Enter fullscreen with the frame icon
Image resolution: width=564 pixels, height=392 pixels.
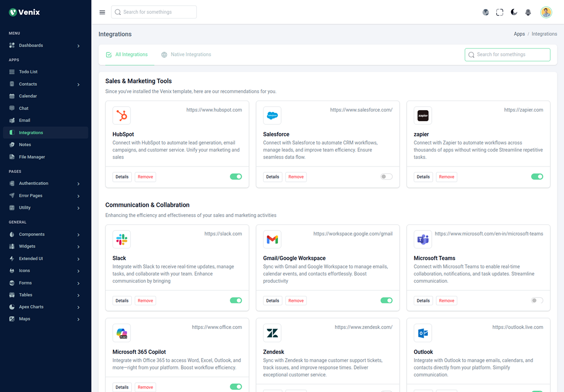click(500, 12)
